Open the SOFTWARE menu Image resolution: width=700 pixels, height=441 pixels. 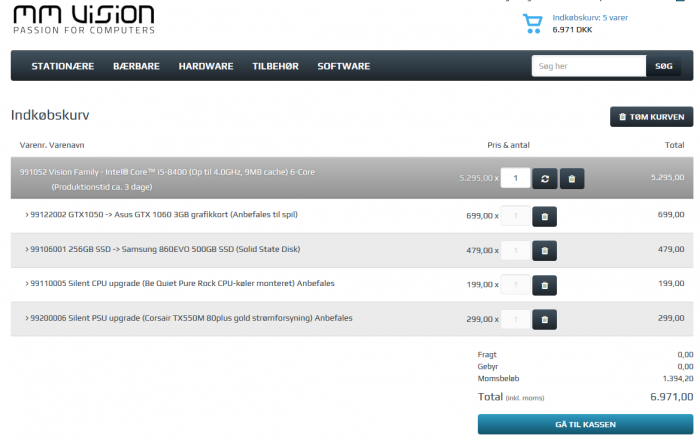point(344,66)
